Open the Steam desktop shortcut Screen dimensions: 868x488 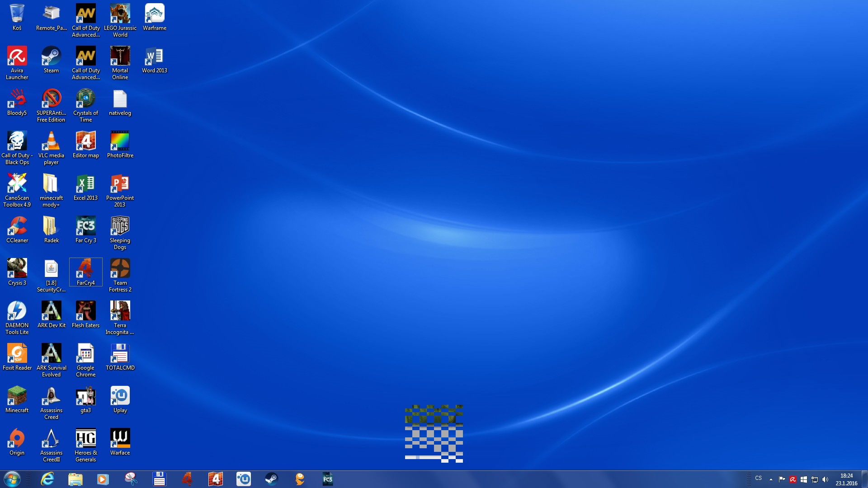51,57
